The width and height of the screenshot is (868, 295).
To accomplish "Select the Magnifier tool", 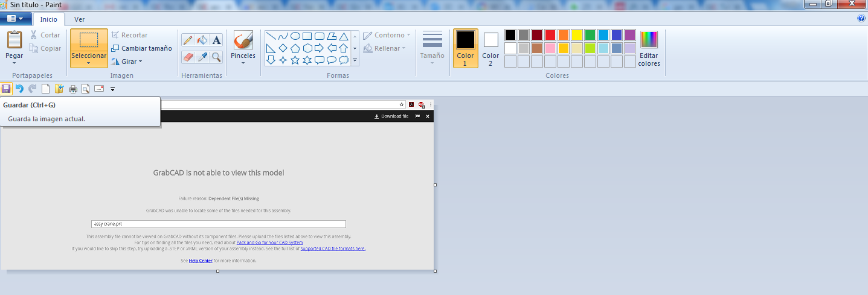I will tap(216, 57).
